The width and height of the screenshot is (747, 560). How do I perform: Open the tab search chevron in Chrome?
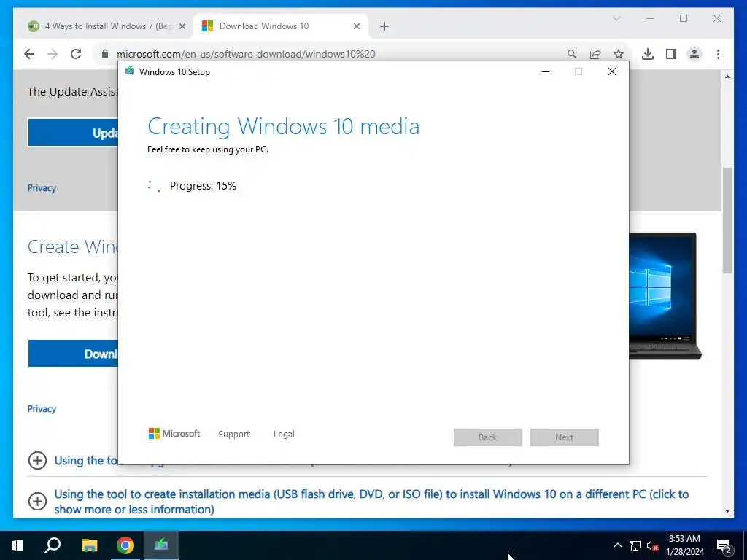click(x=616, y=18)
